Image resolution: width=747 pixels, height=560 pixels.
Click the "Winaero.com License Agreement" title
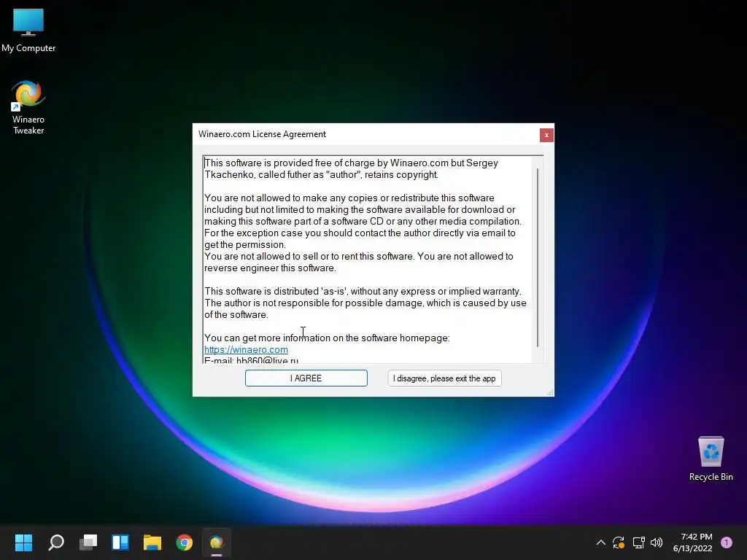click(x=262, y=134)
